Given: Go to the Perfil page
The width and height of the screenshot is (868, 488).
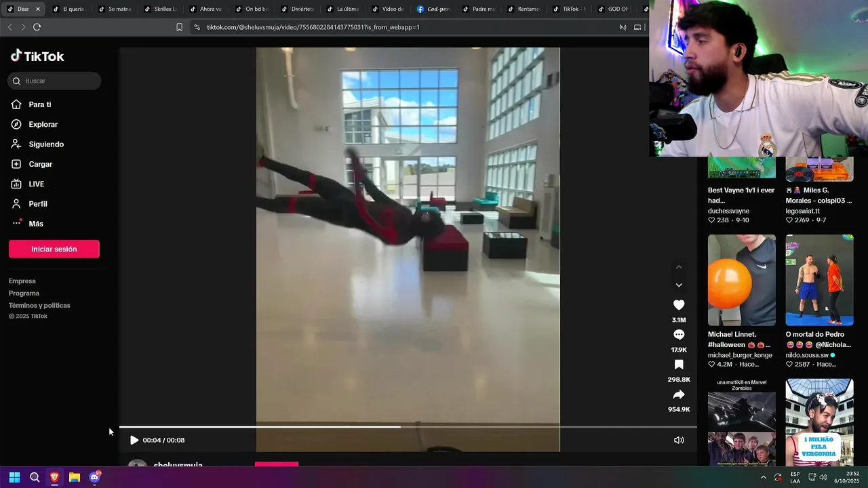Looking at the screenshot, I should (x=29, y=204).
